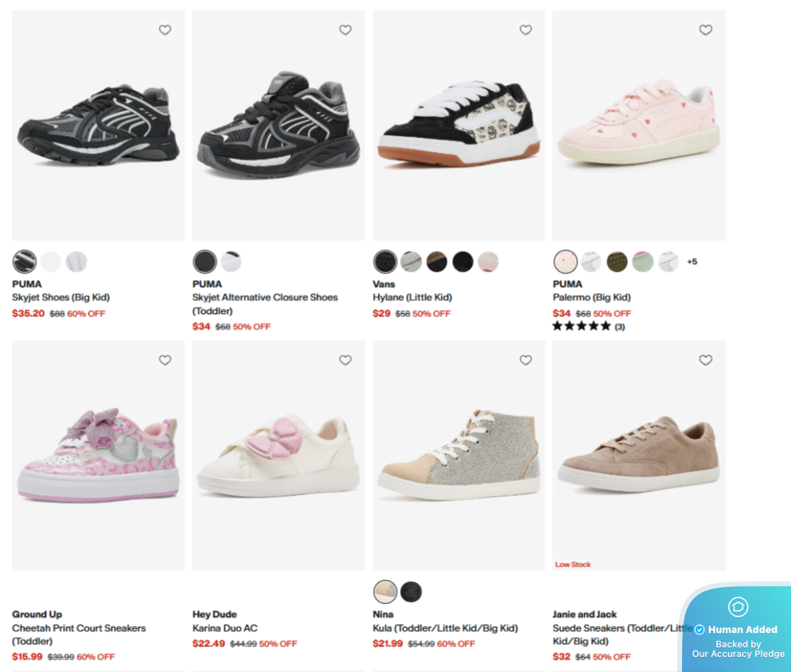This screenshot has width=791, height=672.
Task: Add Vans Hylane to favorites
Action: coord(525,30)
